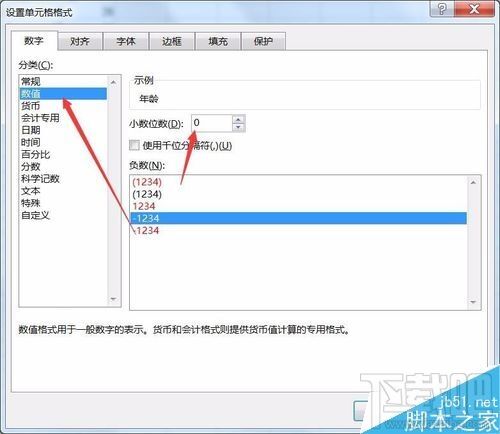The height and width of the screenshot is (434, 500).
Task: Open the 字体 tab
Action: click(126, 41)
